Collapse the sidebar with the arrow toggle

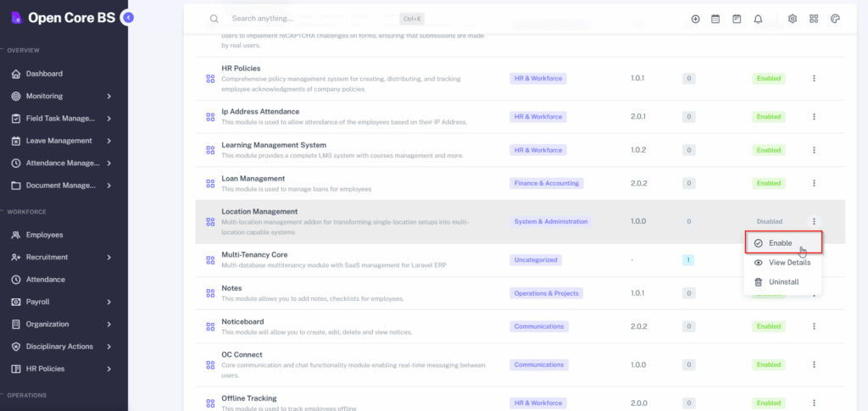pyautogui.click(x=128, y=17)
